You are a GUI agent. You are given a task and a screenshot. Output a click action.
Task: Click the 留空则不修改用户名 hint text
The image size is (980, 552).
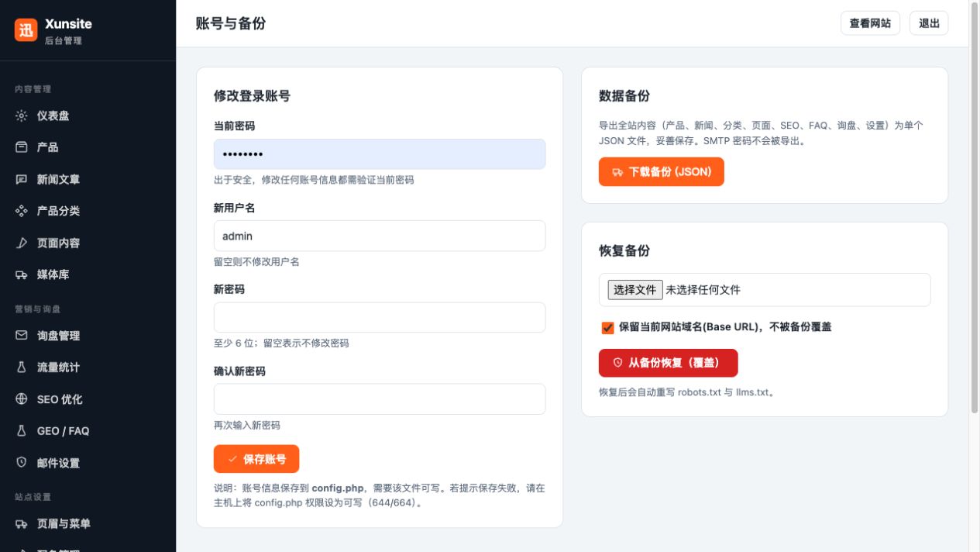click(256, 262)
